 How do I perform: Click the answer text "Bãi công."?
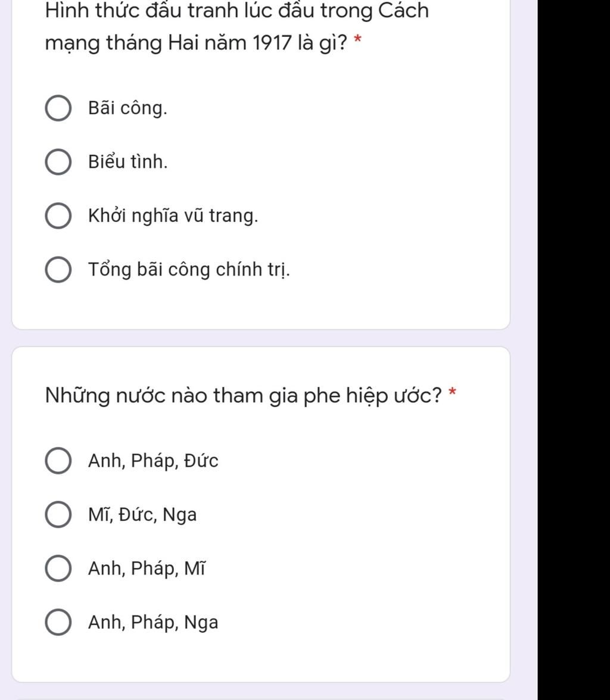pyautogui.click(x=127, y=108)
